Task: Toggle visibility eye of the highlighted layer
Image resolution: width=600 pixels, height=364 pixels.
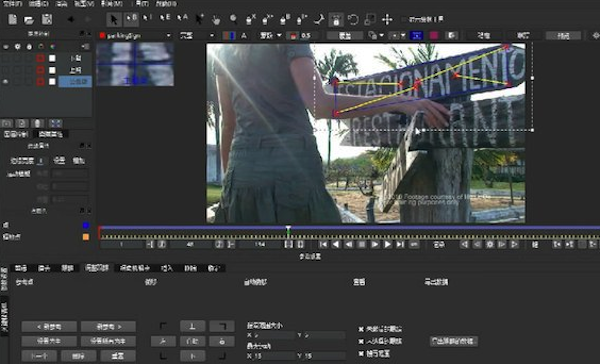Action: tap(6, 82)
